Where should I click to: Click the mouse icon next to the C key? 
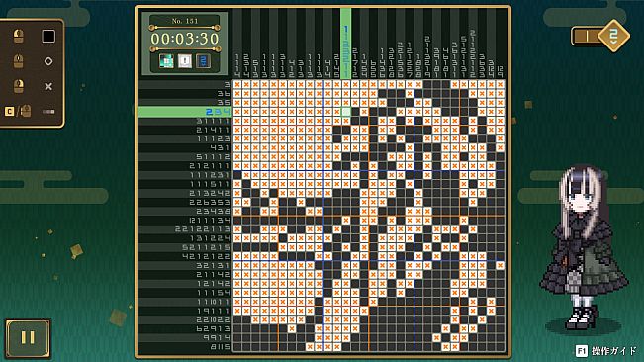26,111
